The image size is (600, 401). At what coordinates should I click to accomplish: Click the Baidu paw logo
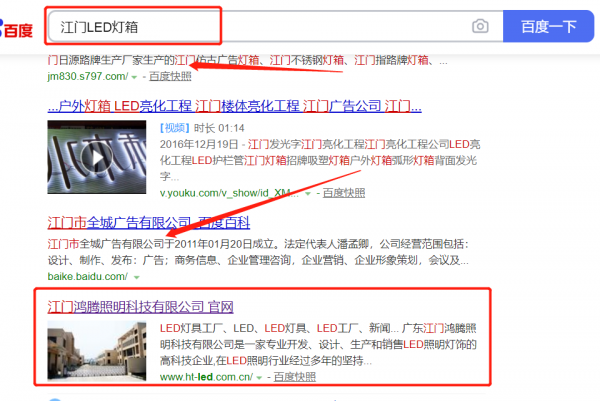coord(16,24)
